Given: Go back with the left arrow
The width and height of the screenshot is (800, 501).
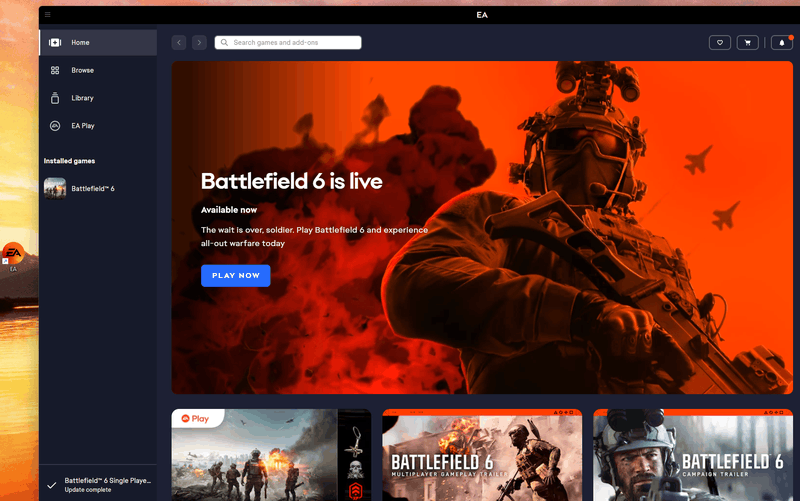Looking at the screenshot, I should point(179,42).
